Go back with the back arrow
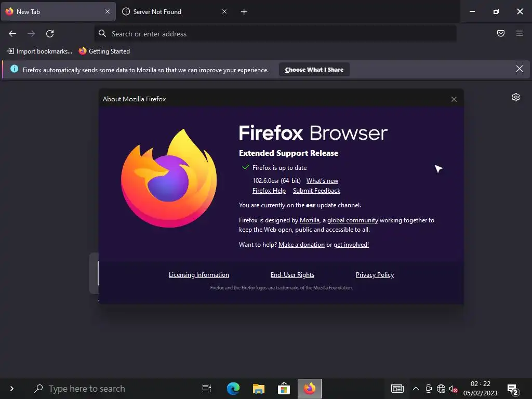Viewport: 532px width, 399px height. click(12, 34)
